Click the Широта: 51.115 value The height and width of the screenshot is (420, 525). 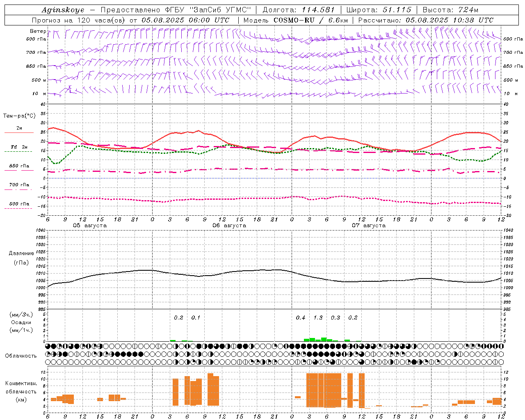click(379, 10)
